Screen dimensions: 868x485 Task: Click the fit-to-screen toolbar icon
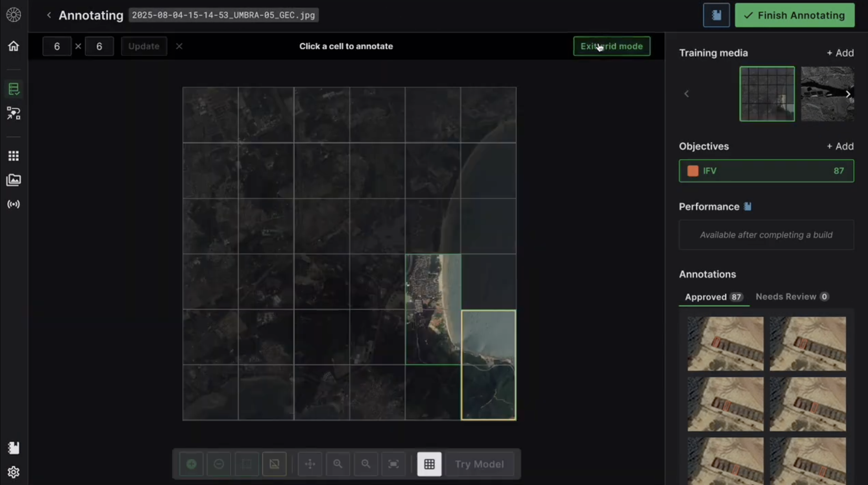click(393, 464)
